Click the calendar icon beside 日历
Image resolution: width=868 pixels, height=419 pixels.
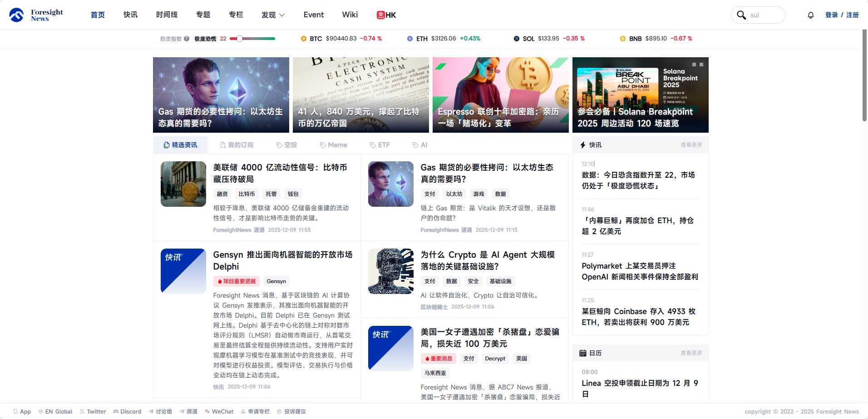pyautogui.click(x=583, y=353)
